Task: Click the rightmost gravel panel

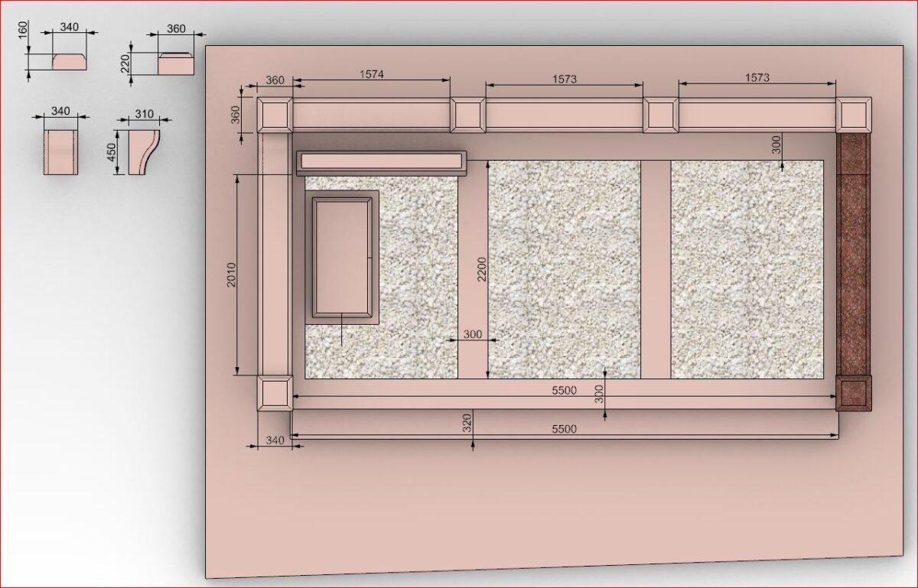Action: point(747,269)
